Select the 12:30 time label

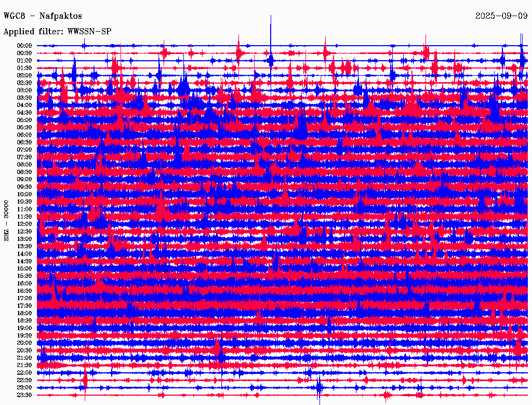coord(24,232)
